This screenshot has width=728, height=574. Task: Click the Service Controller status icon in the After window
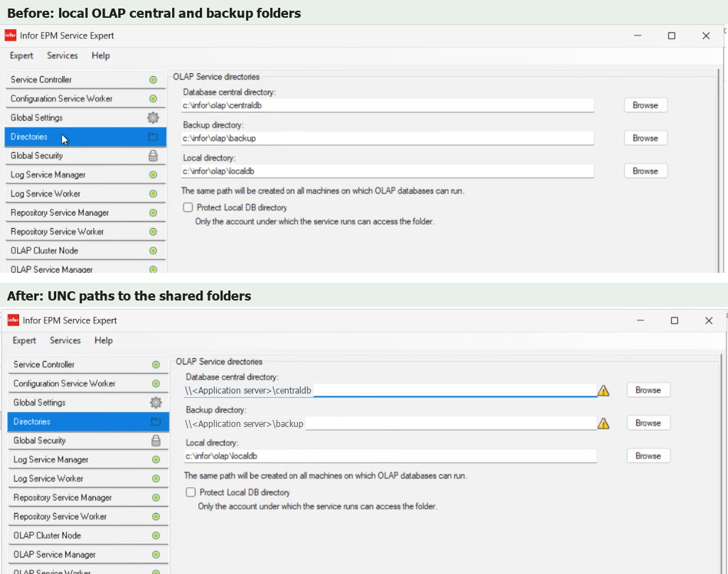pyautogui.click(x=156, y=364)
